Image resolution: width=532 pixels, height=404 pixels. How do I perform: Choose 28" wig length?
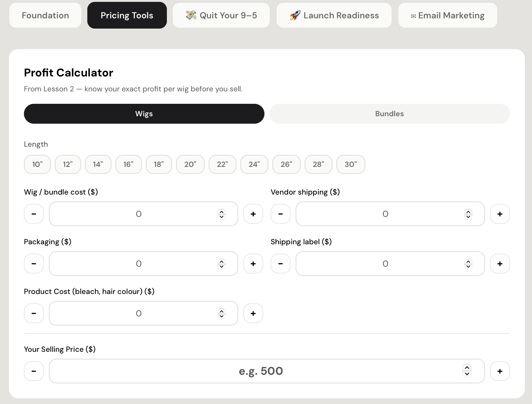pos(319,164)
